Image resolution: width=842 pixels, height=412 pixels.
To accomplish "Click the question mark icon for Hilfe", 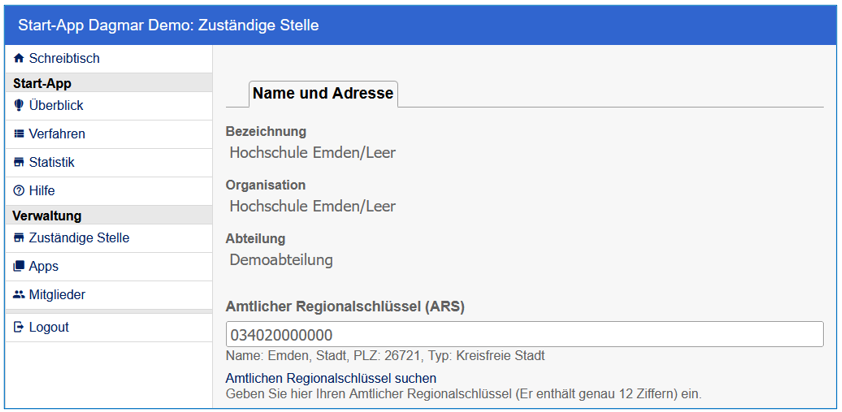I will pyautogui.click(x=19, y=190).
